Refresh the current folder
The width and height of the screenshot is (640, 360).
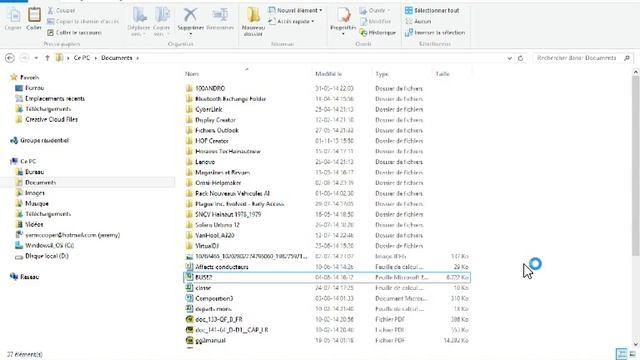[x=520, y=58]
